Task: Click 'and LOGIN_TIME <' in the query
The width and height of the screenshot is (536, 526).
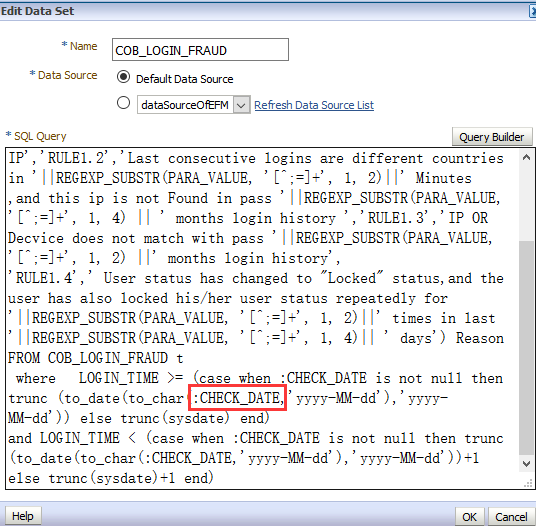Action: pyautogui.click(x=72, y=438)
